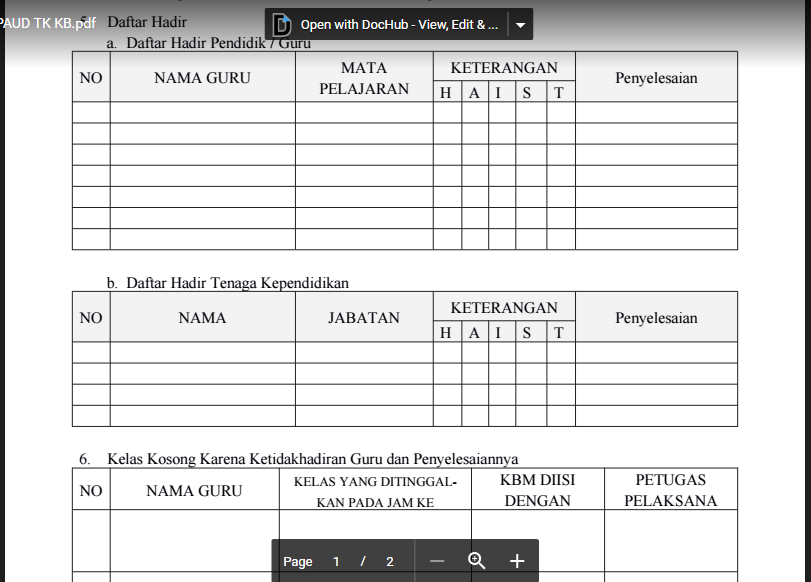The image size is (811, 582).
Task: Click total page count '2'
Action: pyautogui.click(x=390, y=562)
